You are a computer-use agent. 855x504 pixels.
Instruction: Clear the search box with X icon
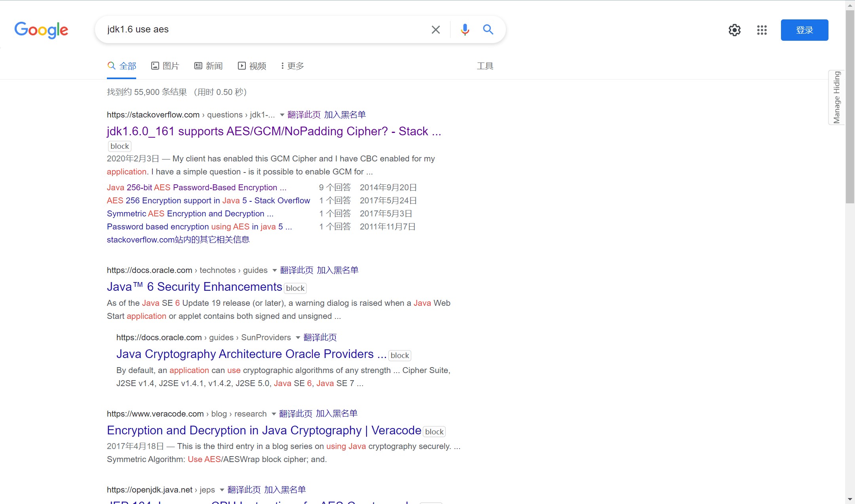pyautogui.click(x=435, y=30)
